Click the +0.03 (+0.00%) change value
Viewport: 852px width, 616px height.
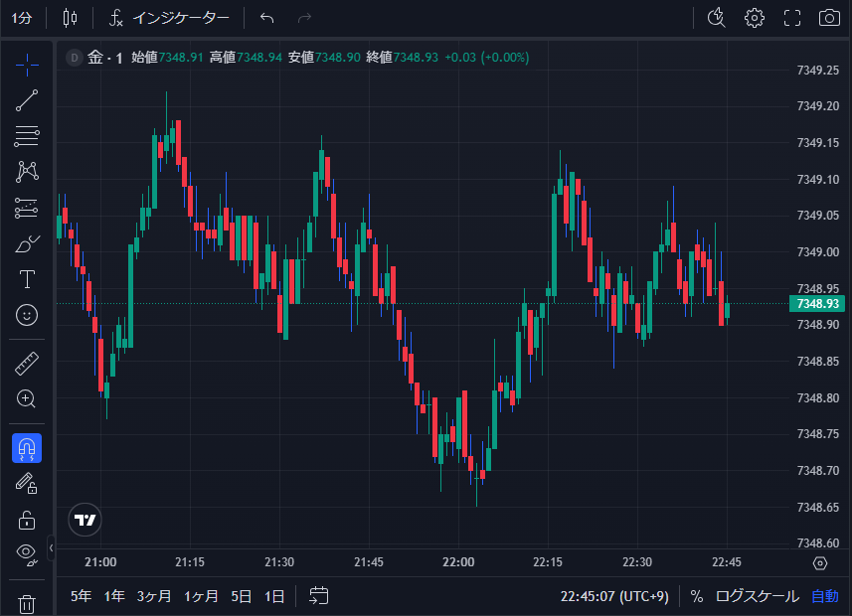(487, 57)
